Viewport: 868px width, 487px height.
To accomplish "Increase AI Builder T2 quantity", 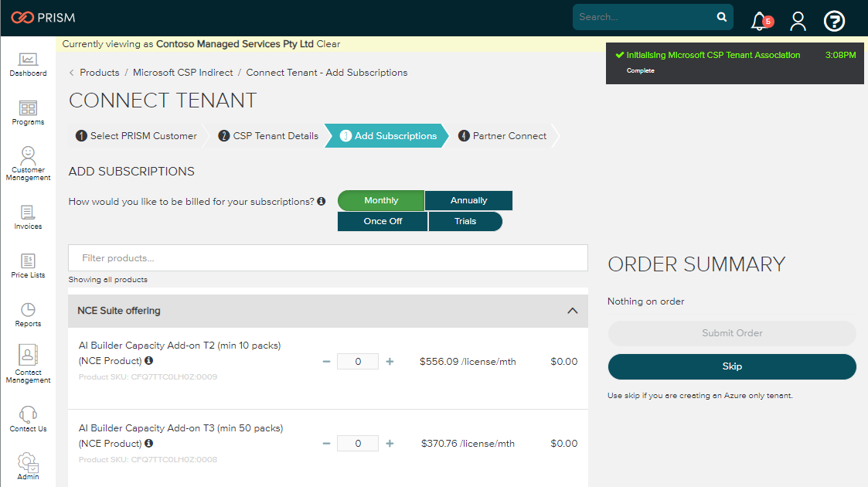I will 390,361.
